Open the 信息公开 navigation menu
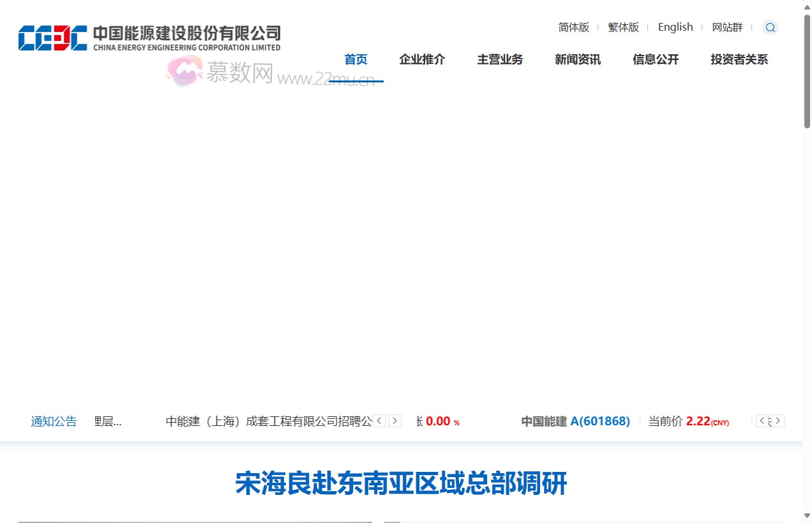 pos(656,59)
